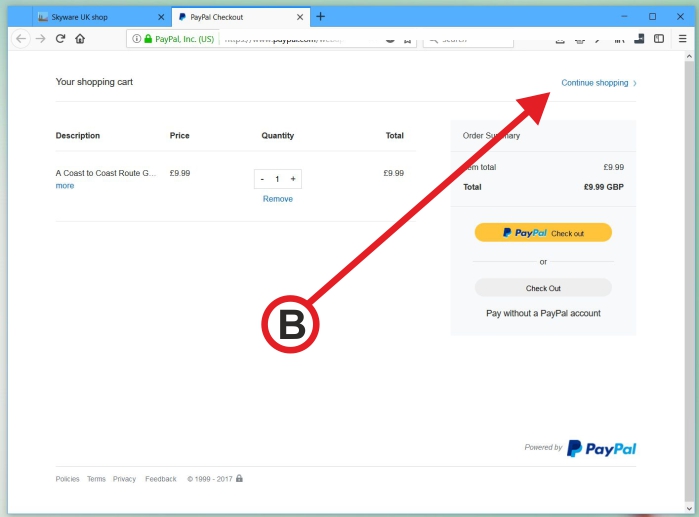Open the Policies footer link
The width and height of the screenshot is (699, 517).
[x=67, y=479]
